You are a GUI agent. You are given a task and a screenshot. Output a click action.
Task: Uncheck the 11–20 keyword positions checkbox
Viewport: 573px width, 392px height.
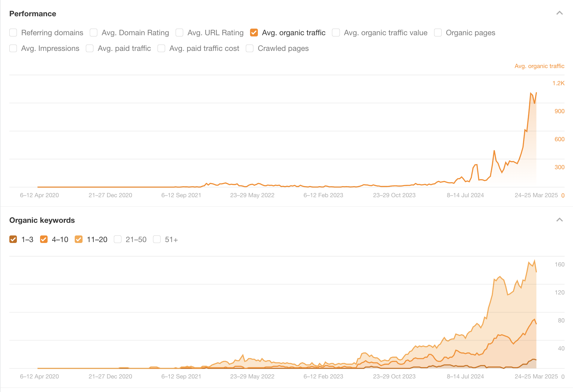pos(79,239)
